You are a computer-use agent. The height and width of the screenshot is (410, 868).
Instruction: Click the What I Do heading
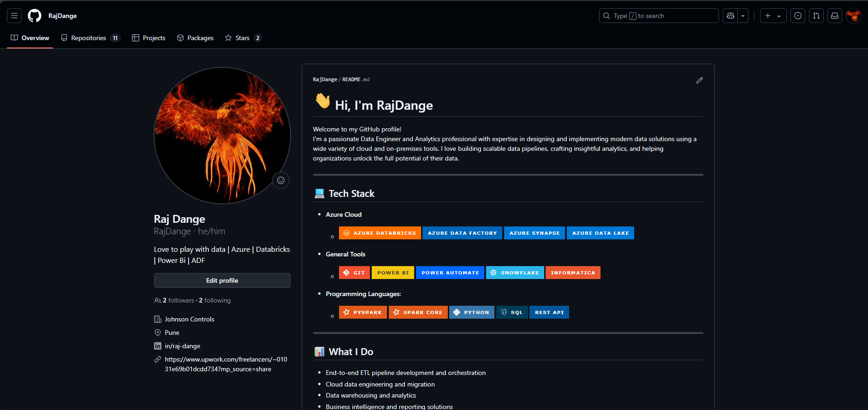point(351,352)
